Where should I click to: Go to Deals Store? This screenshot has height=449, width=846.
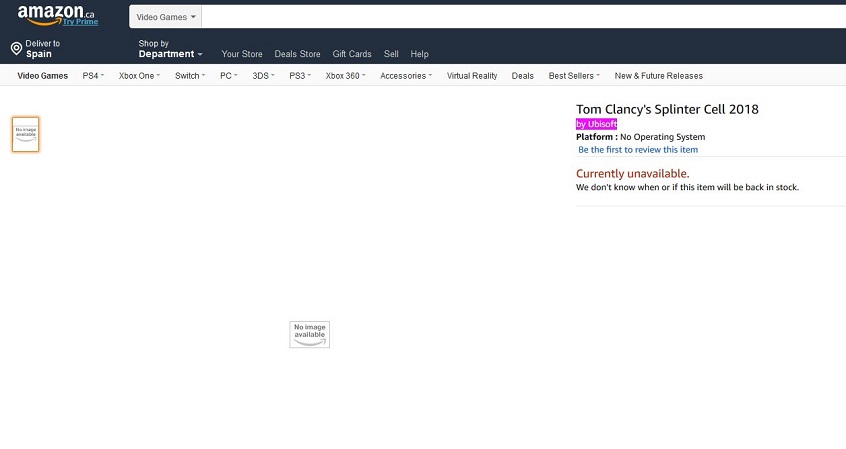(x=297, y=54)
